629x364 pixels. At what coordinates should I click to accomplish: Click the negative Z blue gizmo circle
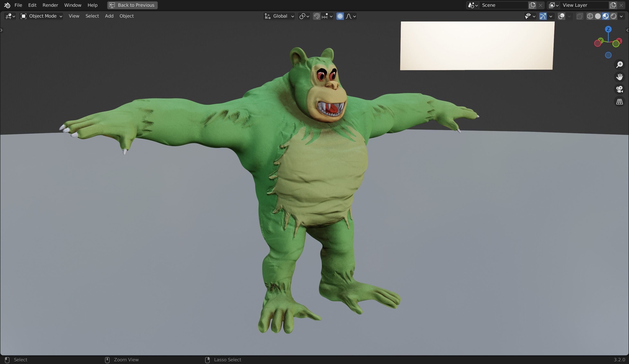coord(608,55)
